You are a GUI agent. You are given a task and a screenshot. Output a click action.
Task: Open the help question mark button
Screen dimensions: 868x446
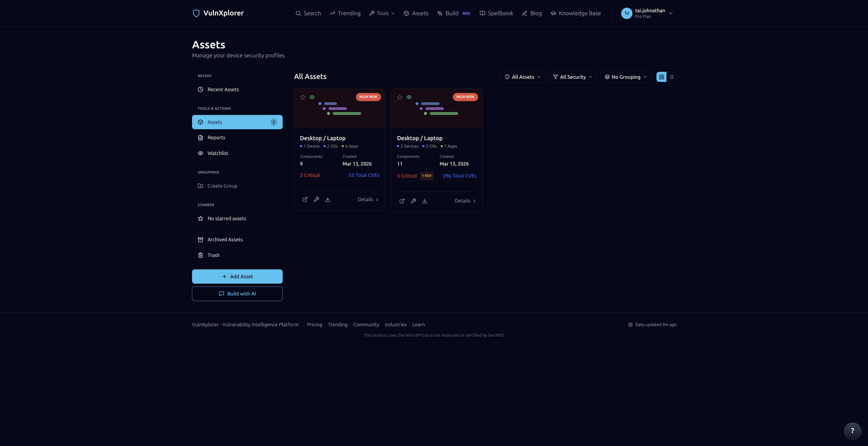(853, 431)
